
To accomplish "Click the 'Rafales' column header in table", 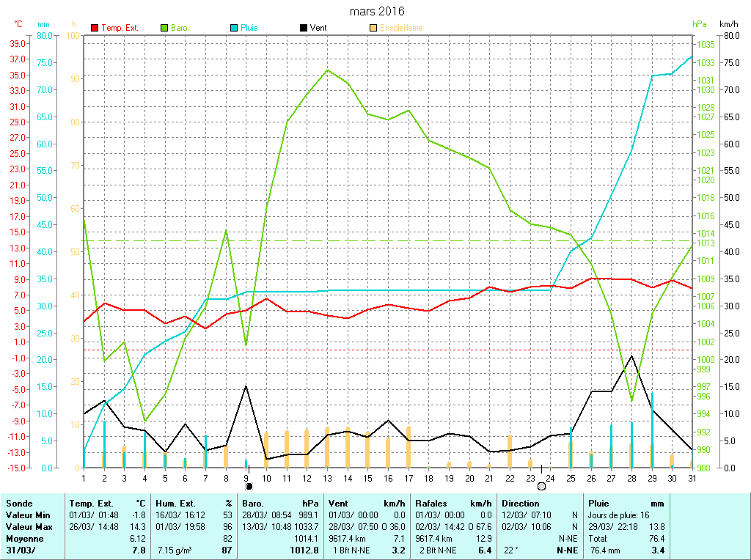I will click(431, 504).
